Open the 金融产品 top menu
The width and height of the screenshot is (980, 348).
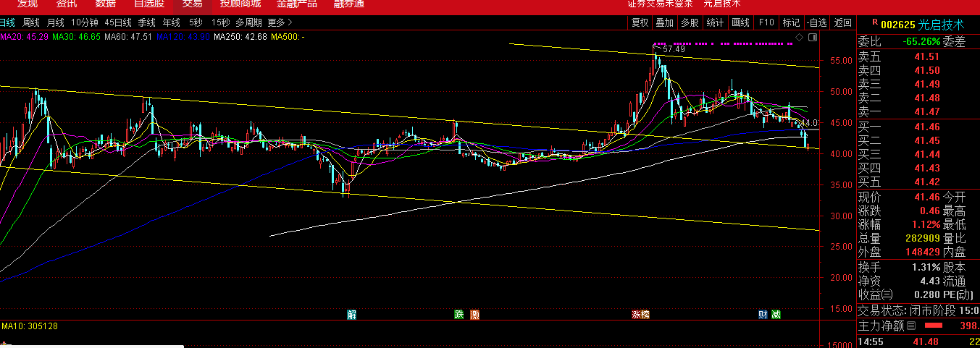[x=297, y=4]
